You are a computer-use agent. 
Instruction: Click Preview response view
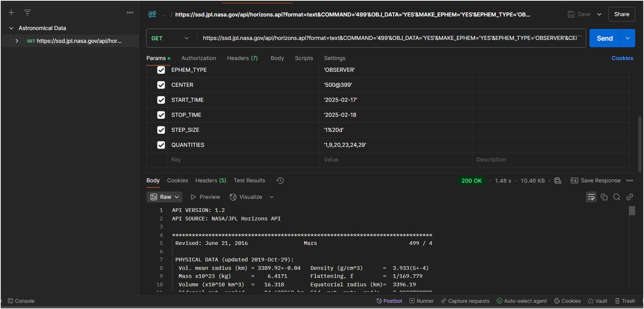[x=205, y=197]
